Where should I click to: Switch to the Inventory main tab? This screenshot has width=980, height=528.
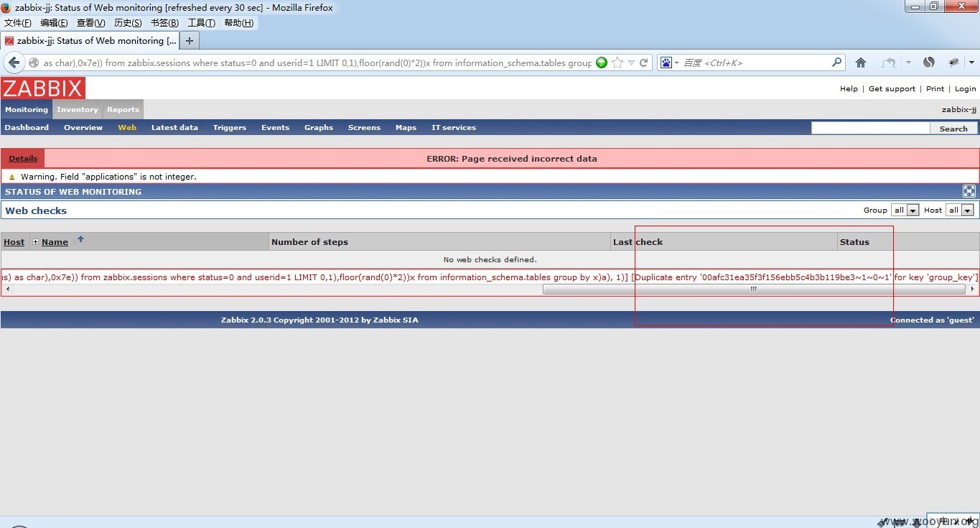[x=78, y=110]
